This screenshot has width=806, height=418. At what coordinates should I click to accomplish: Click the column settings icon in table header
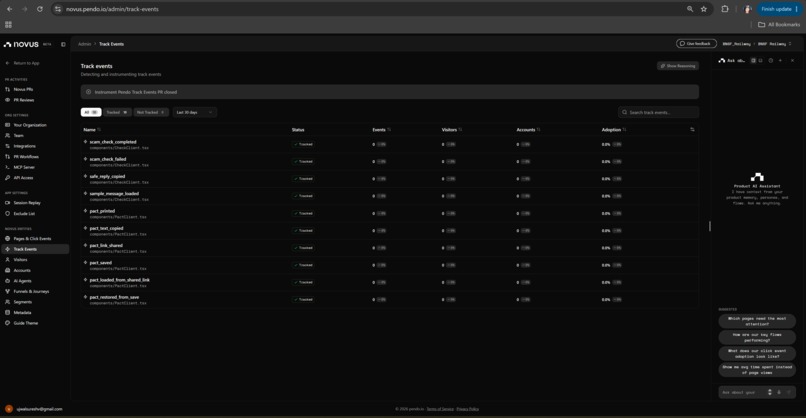(x=692, y=130)
